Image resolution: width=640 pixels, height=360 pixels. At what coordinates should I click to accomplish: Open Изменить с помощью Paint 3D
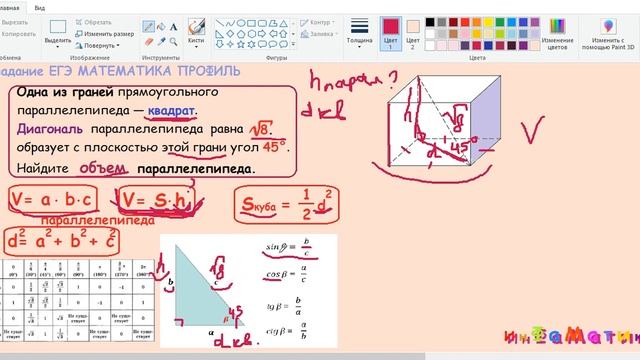[608, 34]
